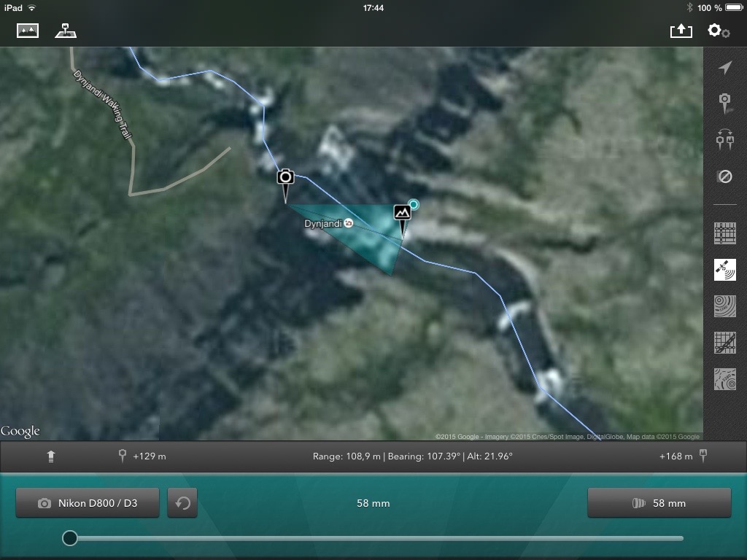Tap the locate-me arrow icon
Screen dimensions: 747x560
click(724, 68)
